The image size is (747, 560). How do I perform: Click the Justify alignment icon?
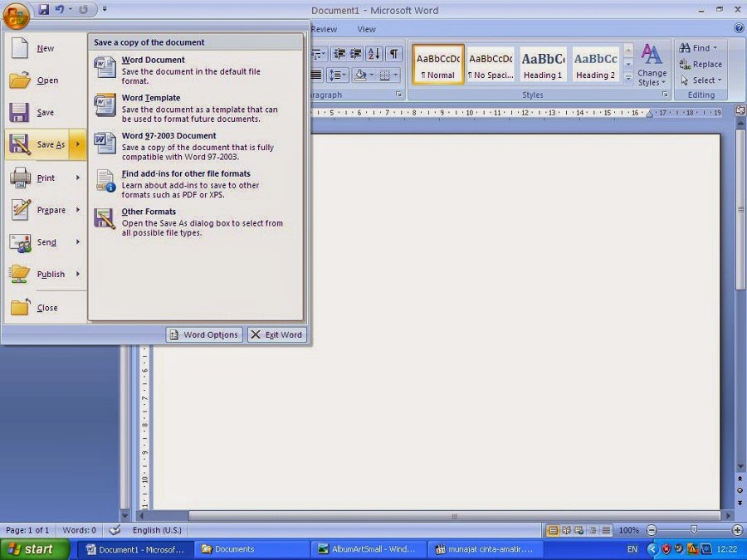click(x=316, y=75)
